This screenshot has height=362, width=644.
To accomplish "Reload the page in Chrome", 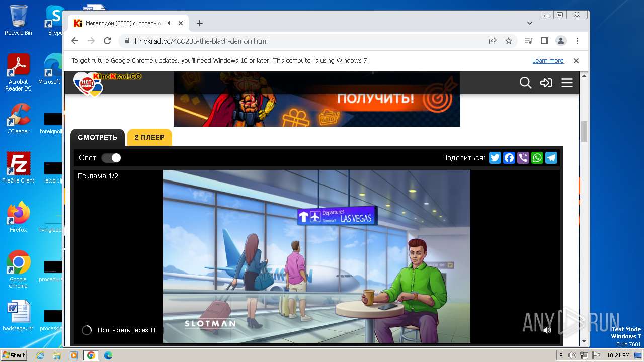I will [x=107, y=41].
